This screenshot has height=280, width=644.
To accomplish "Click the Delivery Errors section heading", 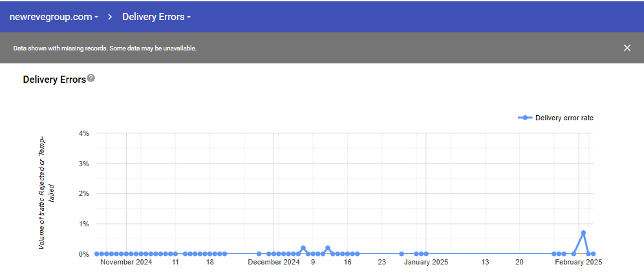I will (x=54, y=80).
